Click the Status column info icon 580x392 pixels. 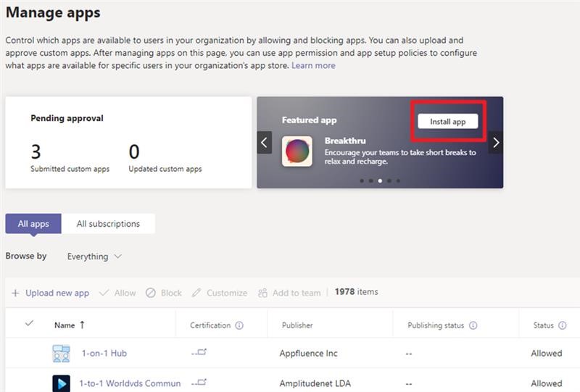(x=562, y=326)
